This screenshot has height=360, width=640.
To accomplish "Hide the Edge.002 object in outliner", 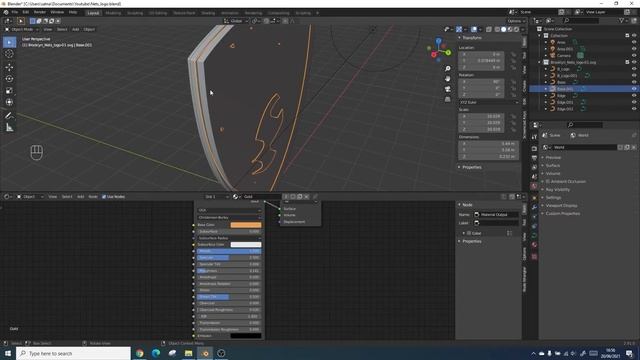I will pos(634,109).
